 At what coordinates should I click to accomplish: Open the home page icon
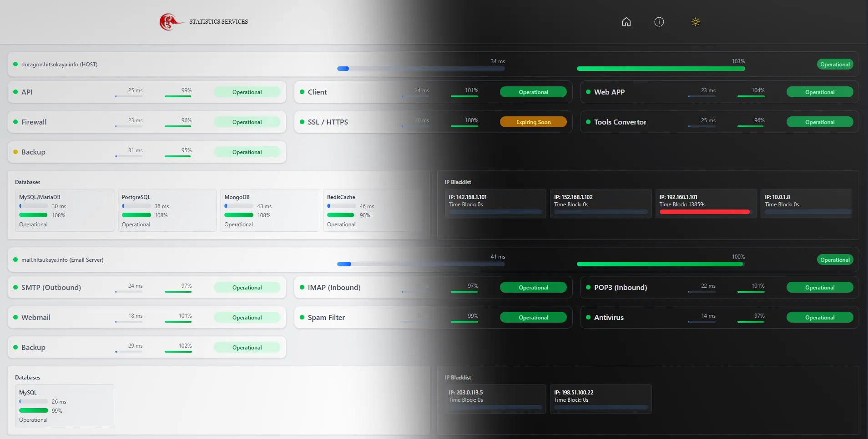[x=626, y=22]
